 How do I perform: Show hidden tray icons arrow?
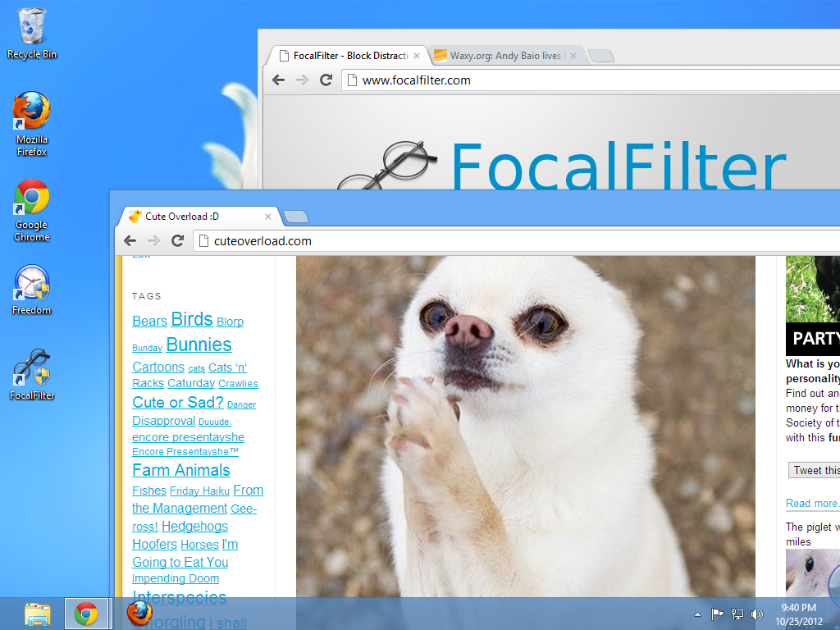click(697, 614)
